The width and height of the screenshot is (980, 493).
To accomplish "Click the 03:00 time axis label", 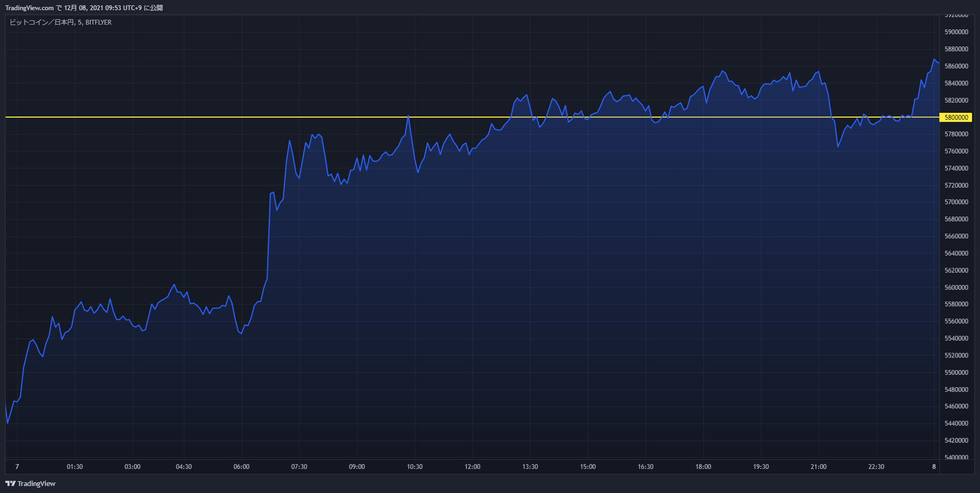I will coord(133,467).
